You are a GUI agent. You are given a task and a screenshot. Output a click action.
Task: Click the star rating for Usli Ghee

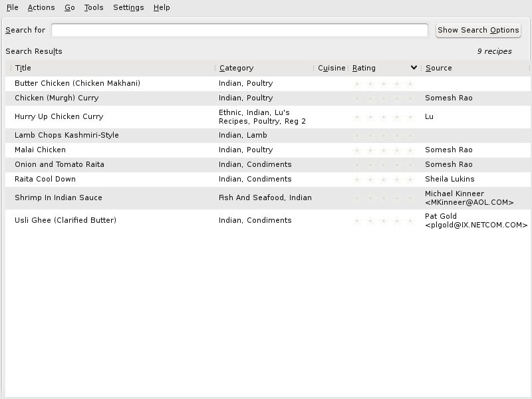(383, 221)
